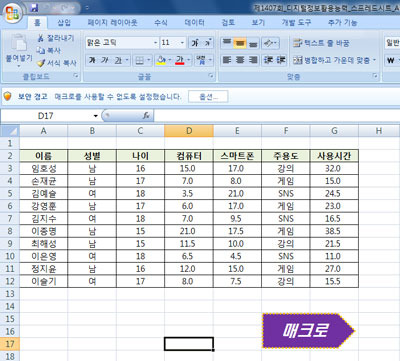Screen dimensions: 400x361
Task: Switch to 보기 ribbon tab
Action: 258,23
